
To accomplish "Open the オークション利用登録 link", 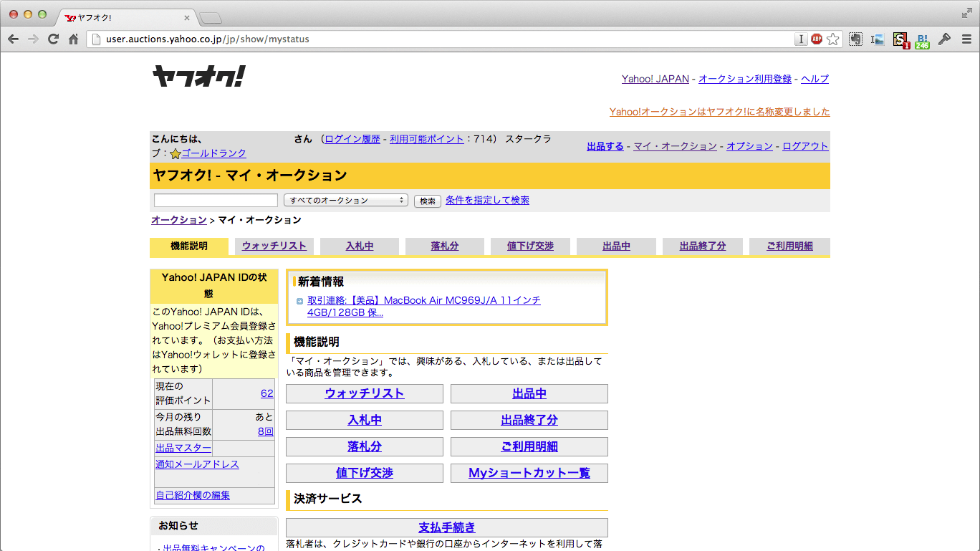I will tap(745, 79).
